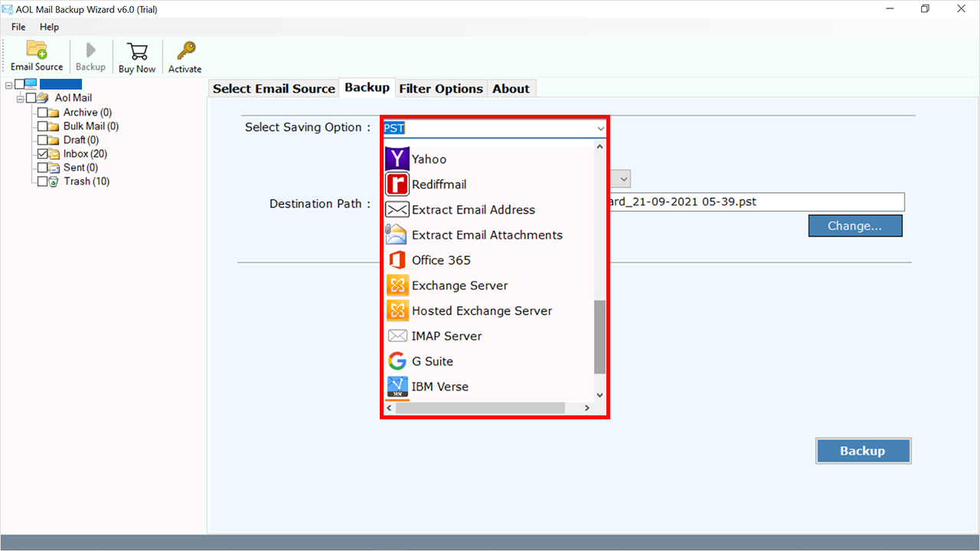980x551 pixels.
Task: Check the Archive (0) checkbox
Action: click(x=42, y=112)
